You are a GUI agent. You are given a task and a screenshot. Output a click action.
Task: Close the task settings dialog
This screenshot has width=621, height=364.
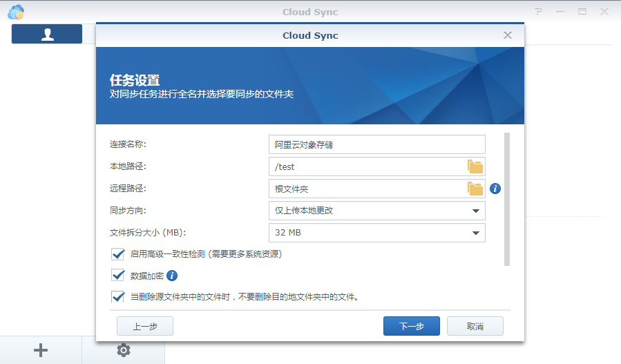click(x=508, y=35)
